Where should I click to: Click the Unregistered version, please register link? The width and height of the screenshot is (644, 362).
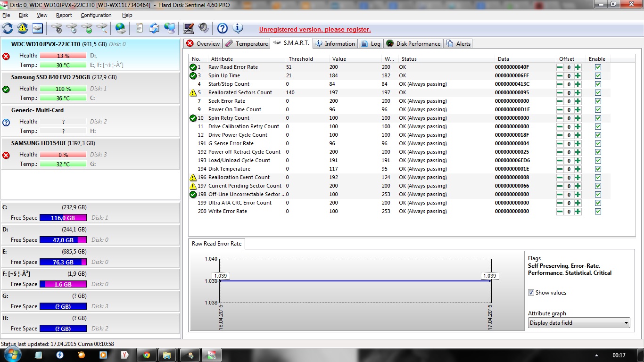point(315,29)
